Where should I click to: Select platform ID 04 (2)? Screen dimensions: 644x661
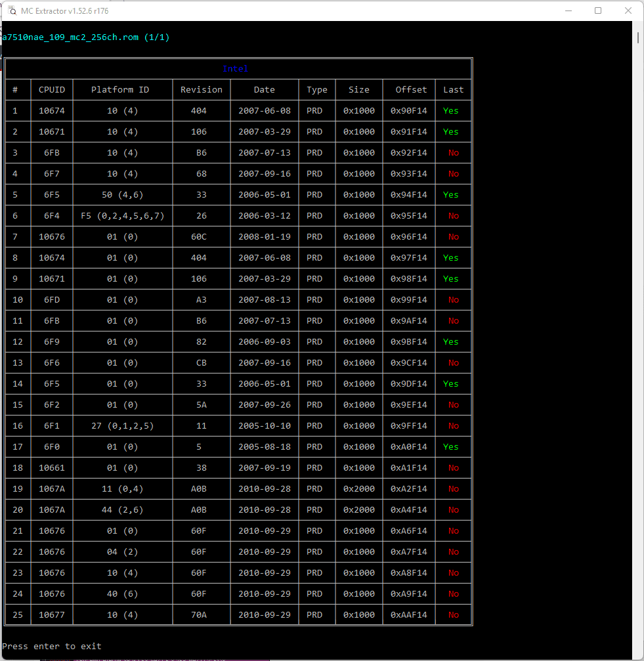click(x=122, y=552)
